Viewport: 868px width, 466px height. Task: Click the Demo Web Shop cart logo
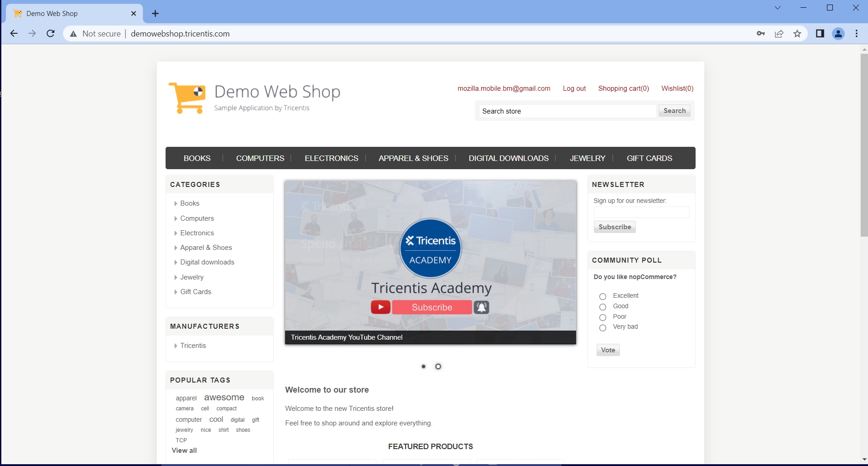click(x=187, y=98)
